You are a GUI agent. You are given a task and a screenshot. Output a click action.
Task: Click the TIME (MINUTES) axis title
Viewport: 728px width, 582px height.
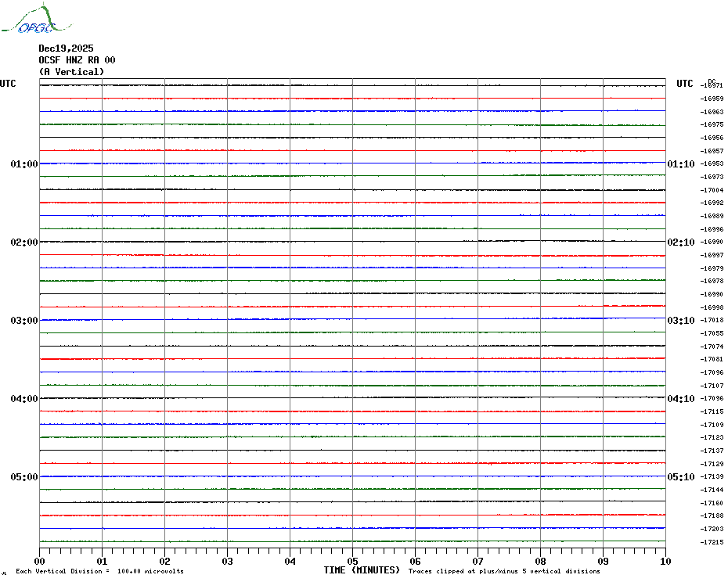pyautogui.click(x=362, y=570)
